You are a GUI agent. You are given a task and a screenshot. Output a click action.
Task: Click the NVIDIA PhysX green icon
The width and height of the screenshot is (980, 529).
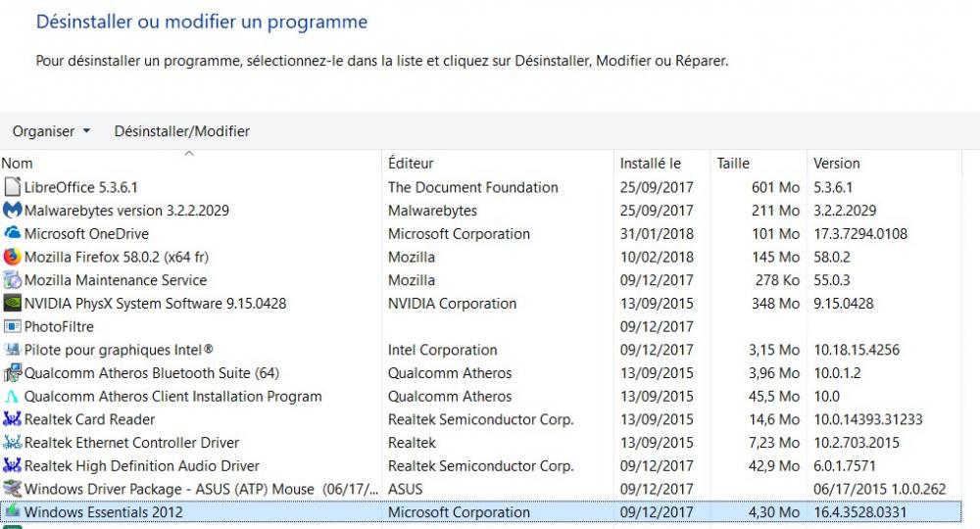tap(12, 304)
